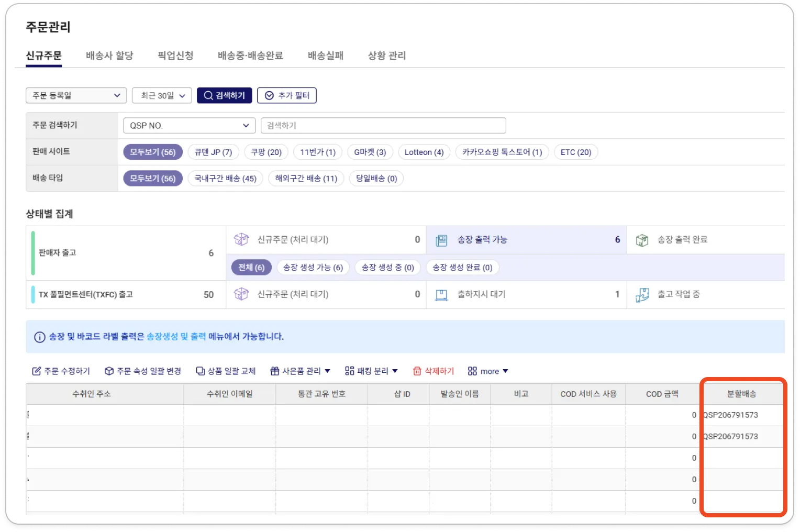Click the 추가 필터 button
The width and height of the screenshot is (800, 532).
click(287, 95)
